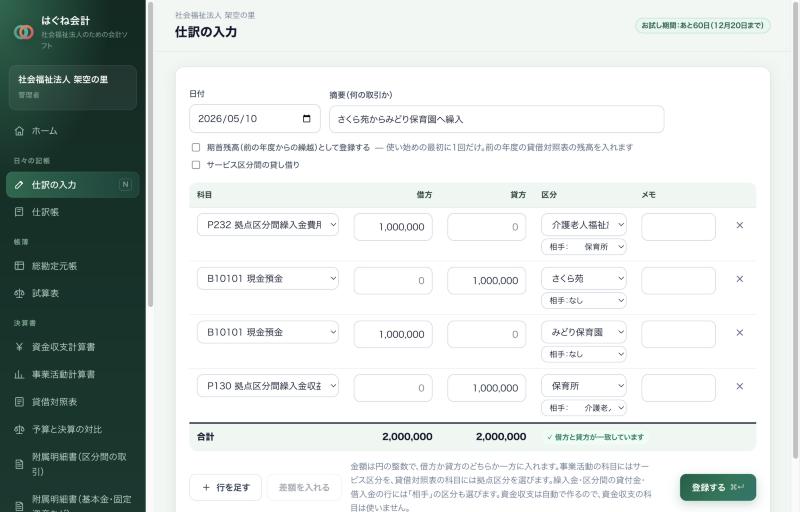The height and width of the screenshot is (512, 800).
Task: Open the 保育所 区分 dropdown
Action: click(584, 386)
